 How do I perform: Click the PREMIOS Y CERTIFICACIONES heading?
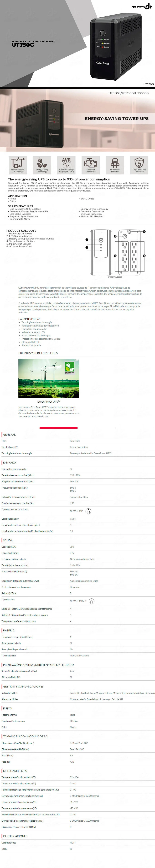coord(38,353)
